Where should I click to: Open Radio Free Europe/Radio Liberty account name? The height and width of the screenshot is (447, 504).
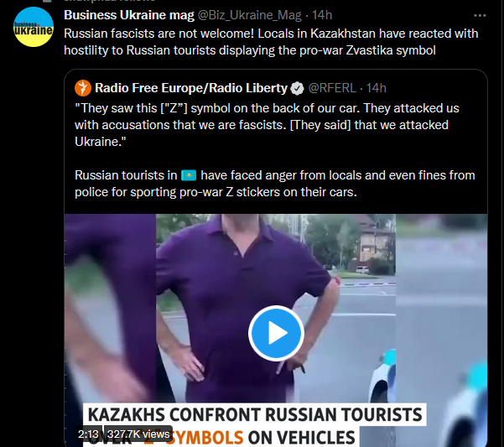(x=191, y=88)
